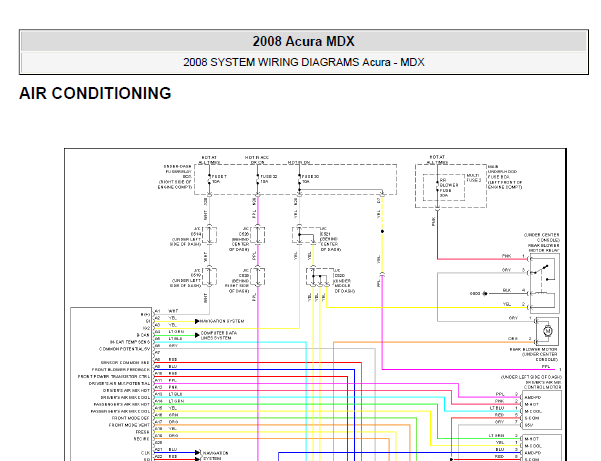The image size is (601, 461).
Task: Click the 'SENSOR COMMON GND' terminal label
Action: pyautogui.click(x=125, y=363)
